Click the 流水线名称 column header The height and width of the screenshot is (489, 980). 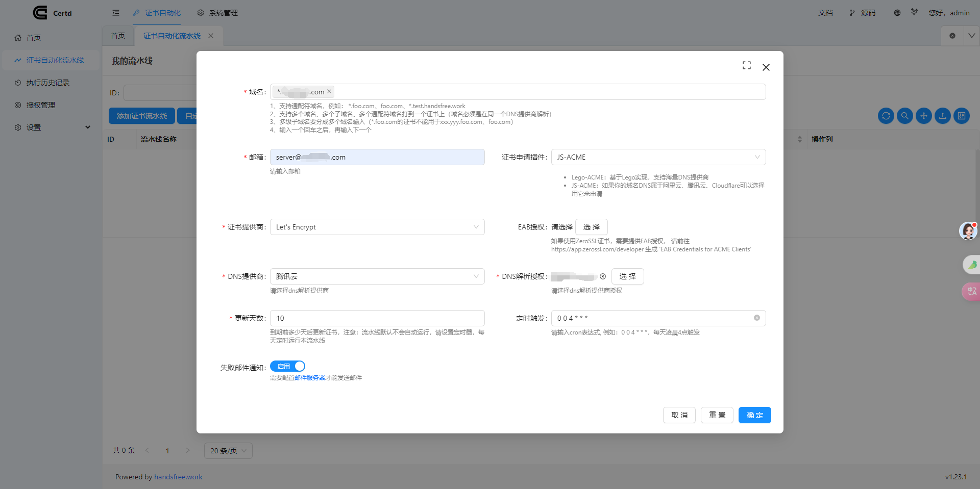coord(159,139)
